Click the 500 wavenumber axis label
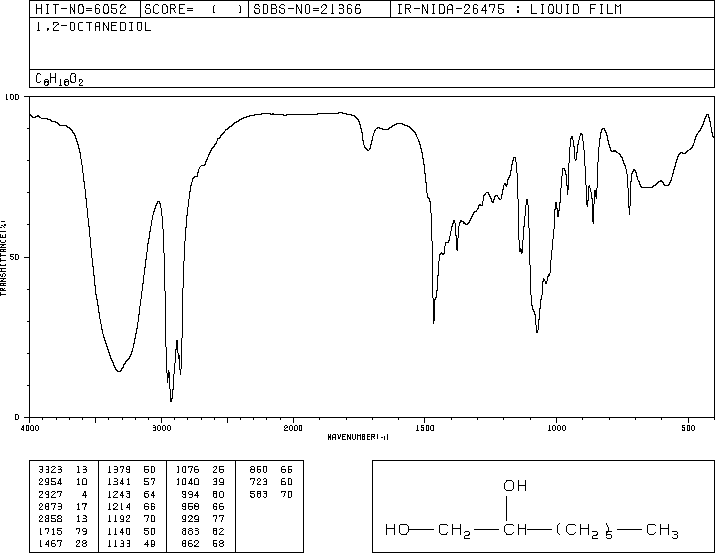The width and height of the screenshot is (715, 553). click(688, 428)
